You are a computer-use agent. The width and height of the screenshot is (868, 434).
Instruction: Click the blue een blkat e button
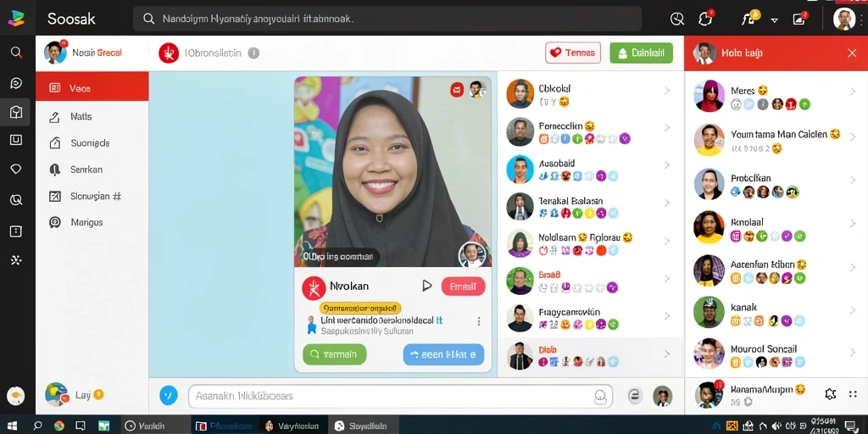coord(443,354)
